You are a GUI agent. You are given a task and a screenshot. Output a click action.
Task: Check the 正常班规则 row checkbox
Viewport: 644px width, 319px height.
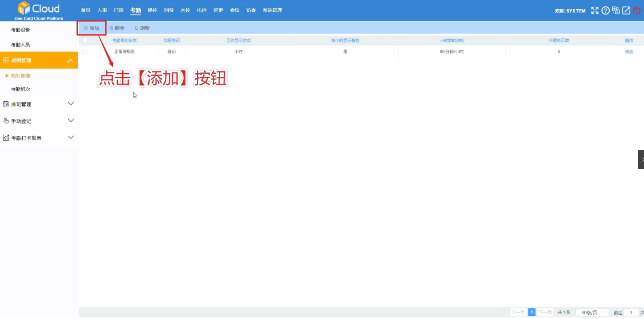click(x=85, y=51)
